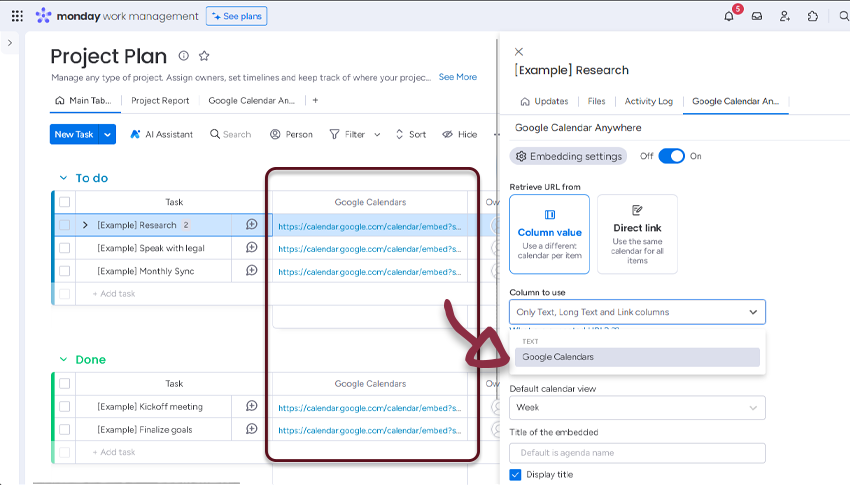Open the notifications bell icon
The width and height of the screenshot is (850, 485).
(x=729, y=16)
